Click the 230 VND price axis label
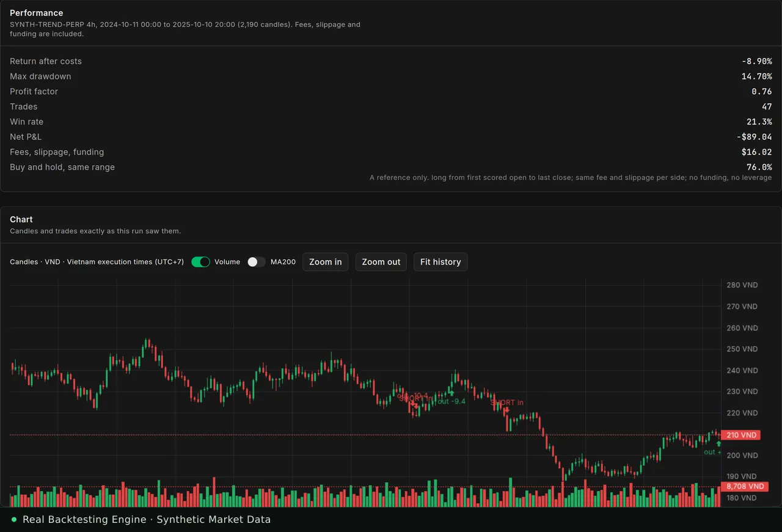Screen dimensions: 782x532 (x=742, y=392)
